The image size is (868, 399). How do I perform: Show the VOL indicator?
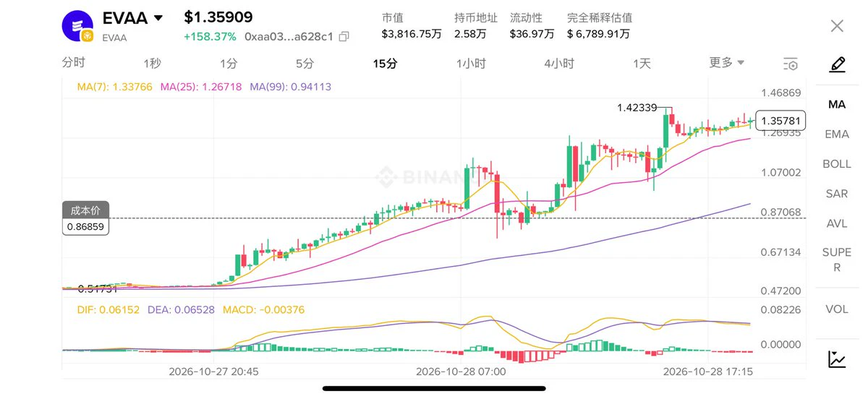coord(837,309)
